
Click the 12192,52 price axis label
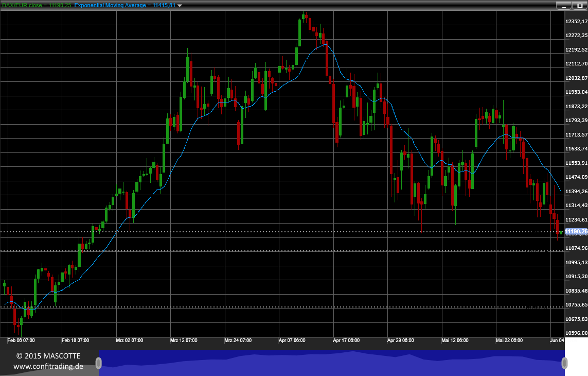[x=576, y=49]
